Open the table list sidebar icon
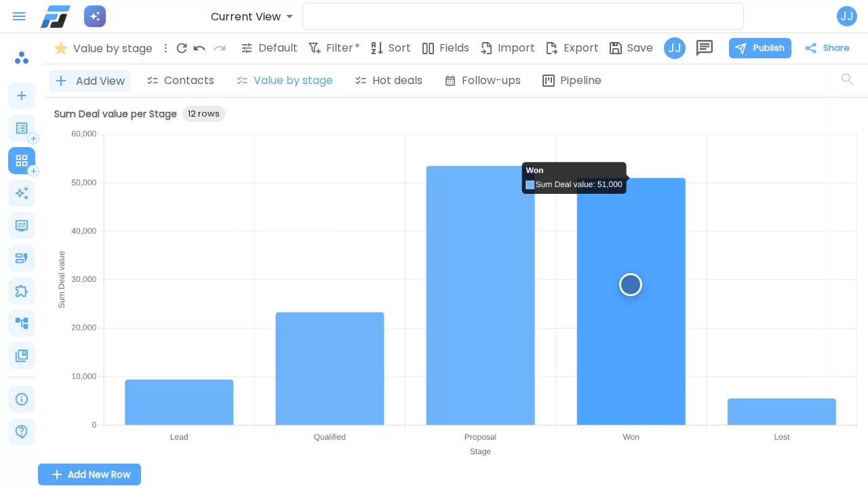The height and width of the screenshot is (488, 868). pos(22,128)
